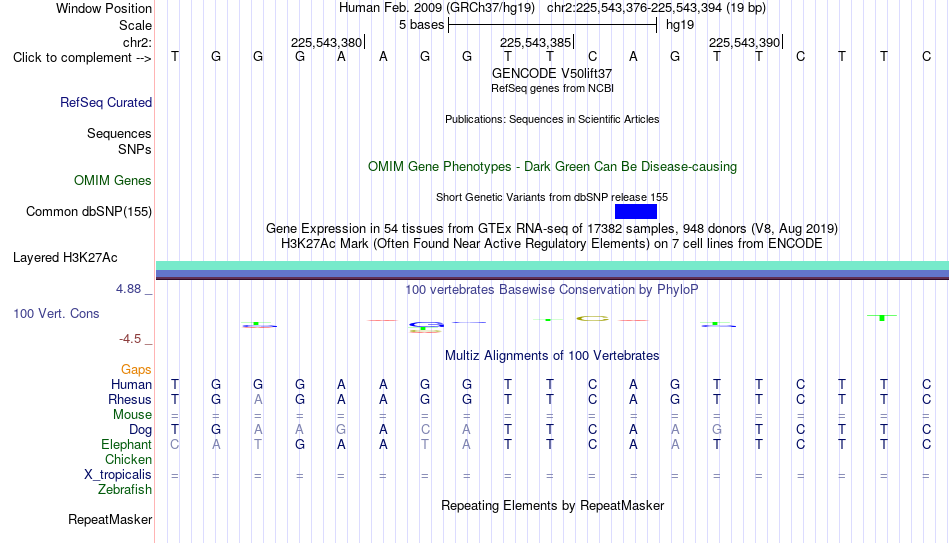This screenshot has width=950, height=543.
Task: Click the GTEx Gene Expression track title
Action: (x=552, y=228)
